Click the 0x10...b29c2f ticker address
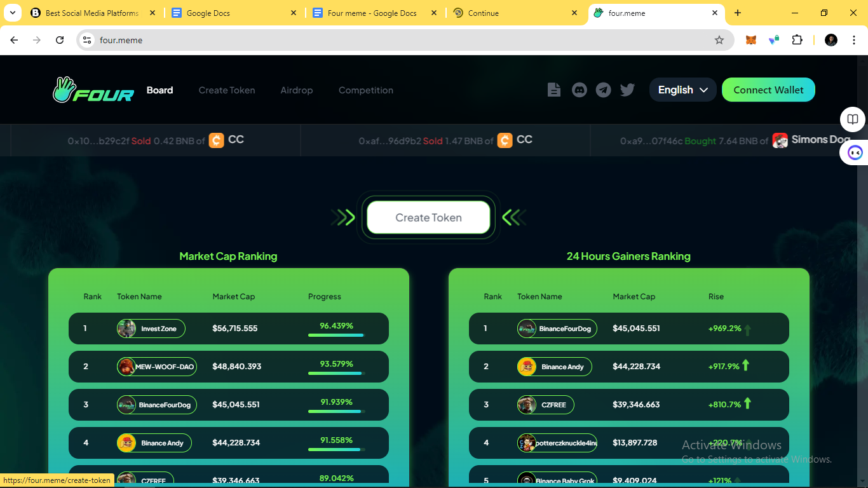The height and width of the screenshot is (488, 868). tap(98, 141)
